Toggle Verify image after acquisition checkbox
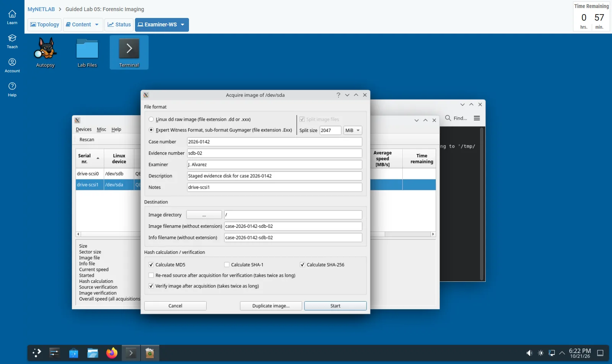Viewport: 612px width, 364px height. point(151,286)
